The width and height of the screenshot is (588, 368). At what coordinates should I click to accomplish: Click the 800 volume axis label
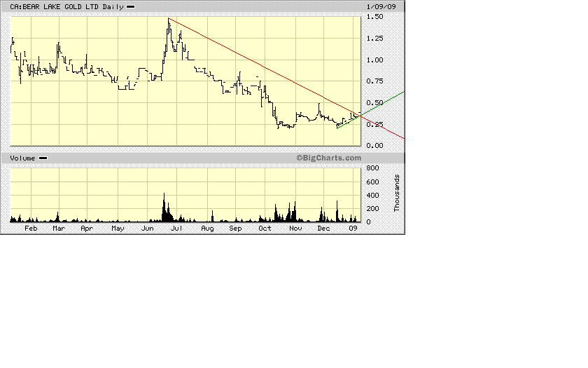[x=372, y=168]
